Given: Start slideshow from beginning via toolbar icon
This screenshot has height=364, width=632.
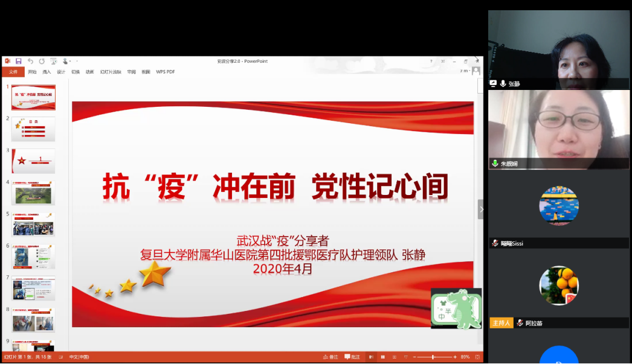Looking at the screenshot, I should 53,61.
